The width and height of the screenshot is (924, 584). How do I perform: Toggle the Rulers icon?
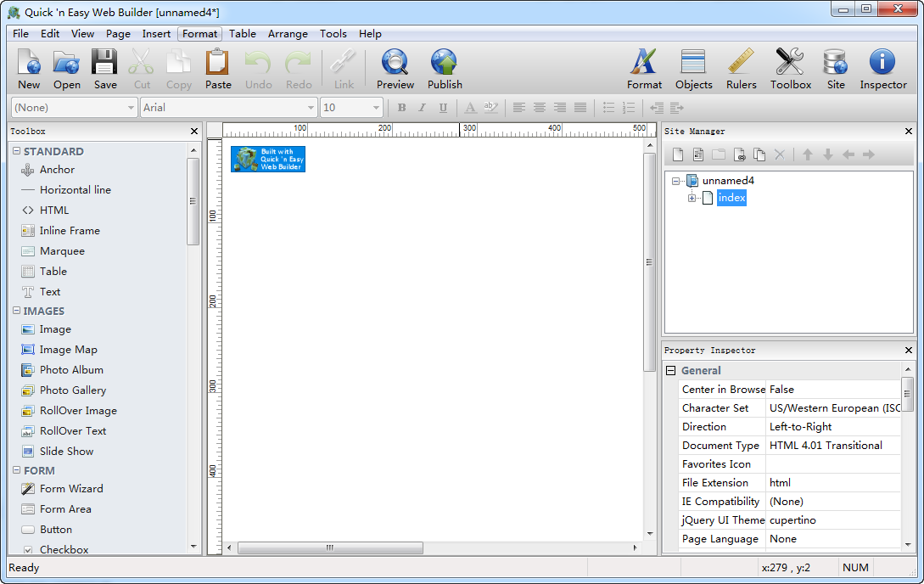tap(741, 69)
